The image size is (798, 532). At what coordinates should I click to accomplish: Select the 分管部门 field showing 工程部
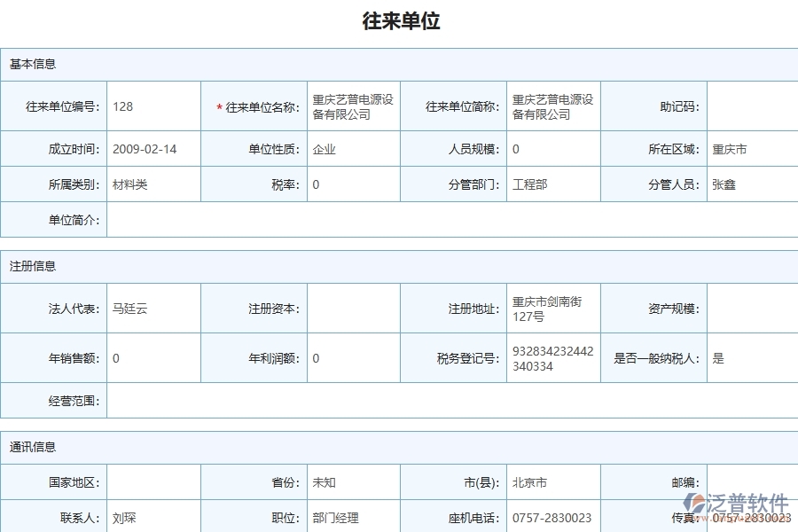click(552, 184)
